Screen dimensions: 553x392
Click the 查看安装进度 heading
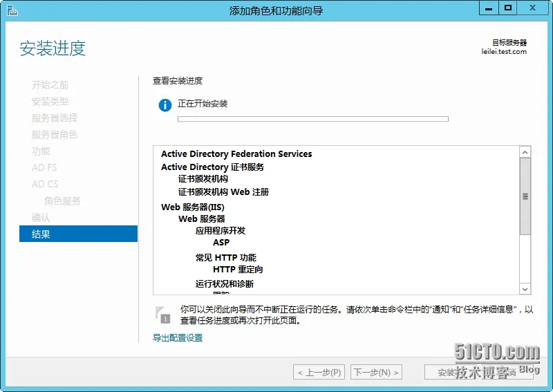click(x=178, y=81)
